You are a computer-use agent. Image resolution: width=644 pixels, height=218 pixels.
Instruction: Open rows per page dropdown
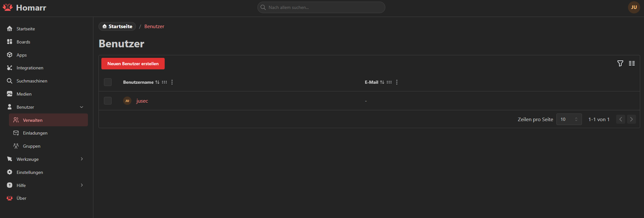569,119
